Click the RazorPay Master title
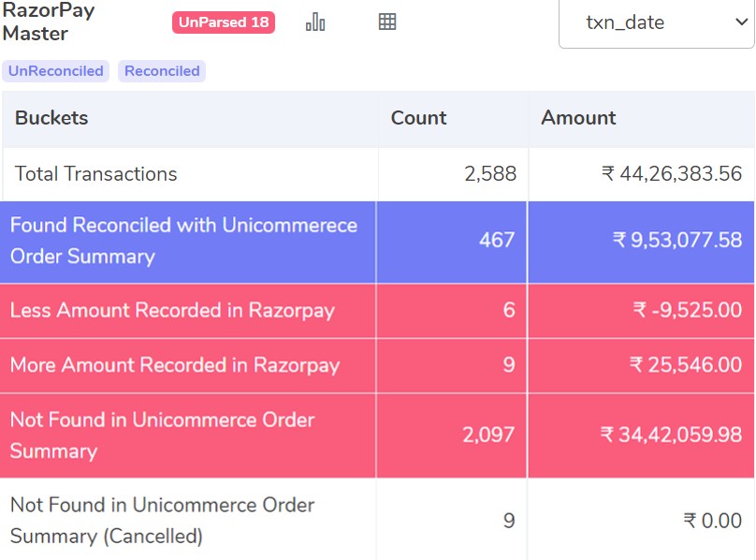This screenshot has width=756, height=560. 49,22
